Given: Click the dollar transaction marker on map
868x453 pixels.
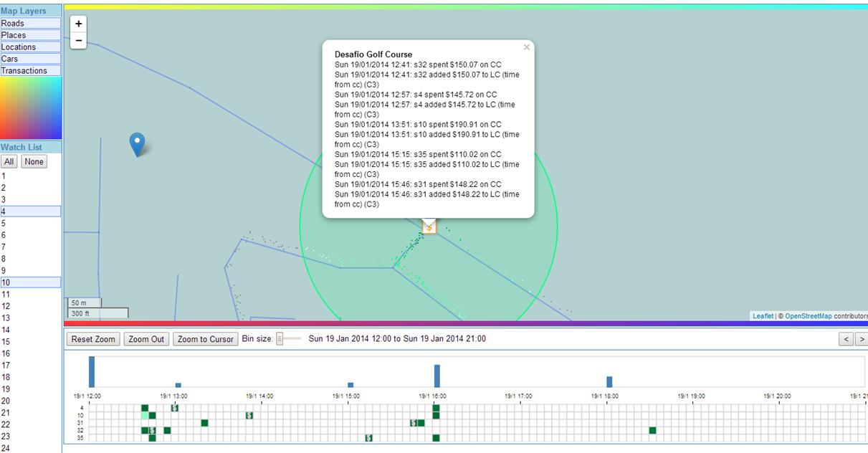Looking at the screenshot, I should click(x=429, y=226).
